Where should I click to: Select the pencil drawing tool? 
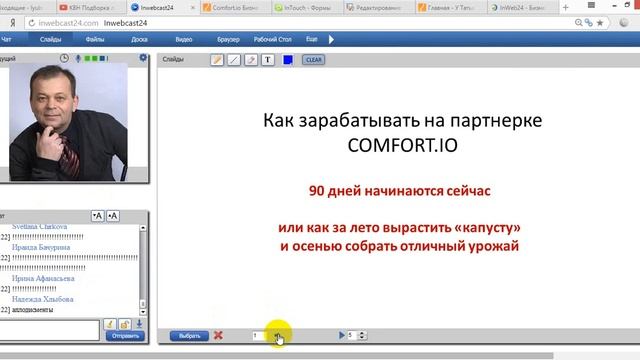(217, 60)
